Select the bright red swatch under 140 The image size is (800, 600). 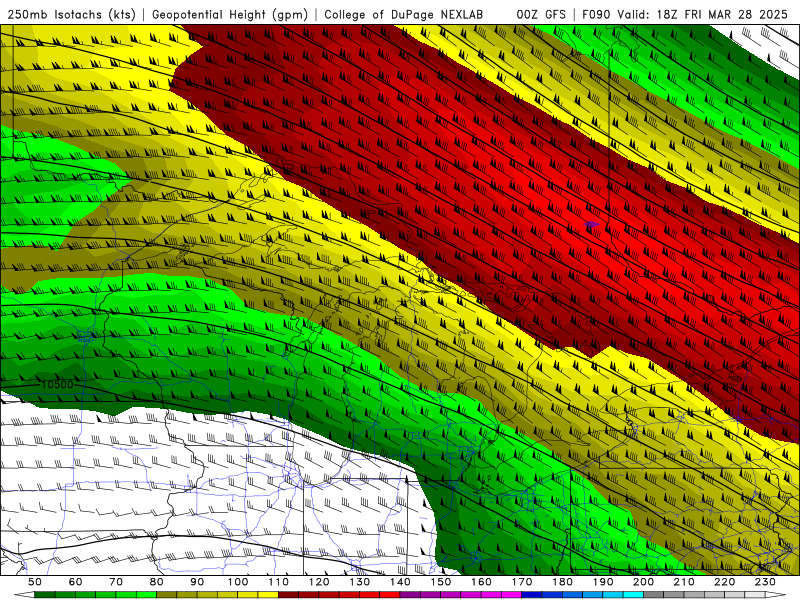[x=390, y=595]
